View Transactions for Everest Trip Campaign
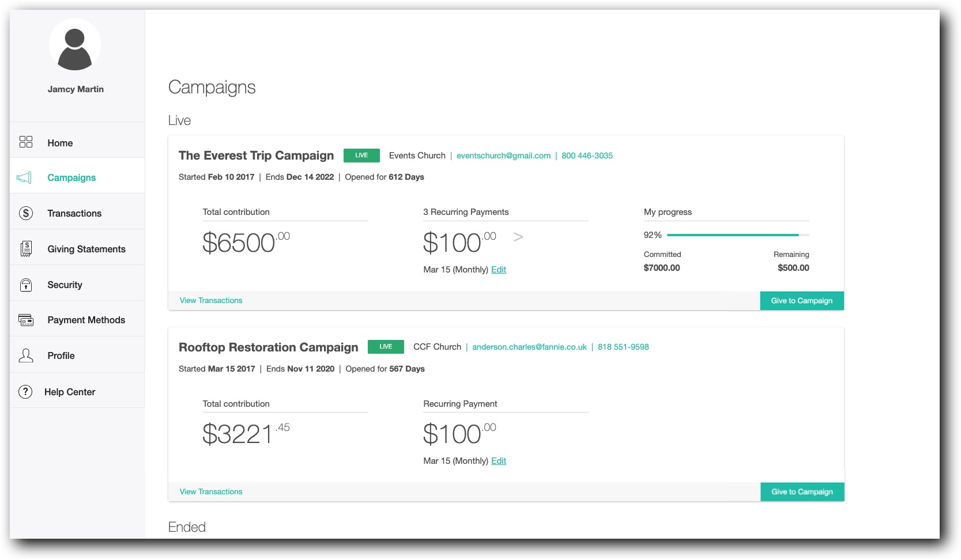961x560 pixels. pos(211,300)
